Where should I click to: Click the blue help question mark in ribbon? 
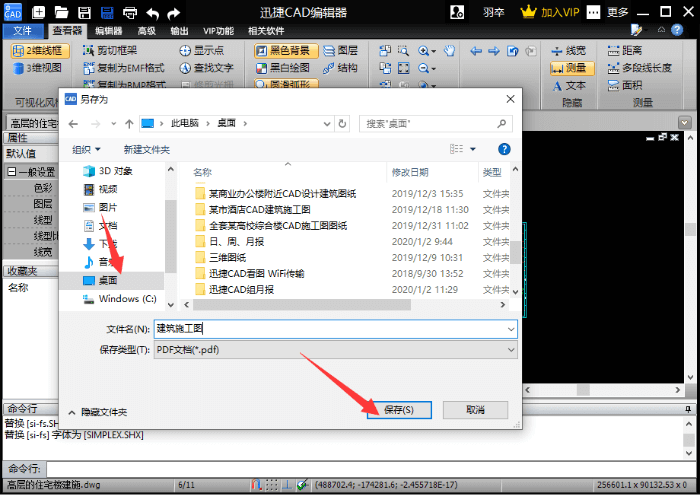tap(677, 30)
